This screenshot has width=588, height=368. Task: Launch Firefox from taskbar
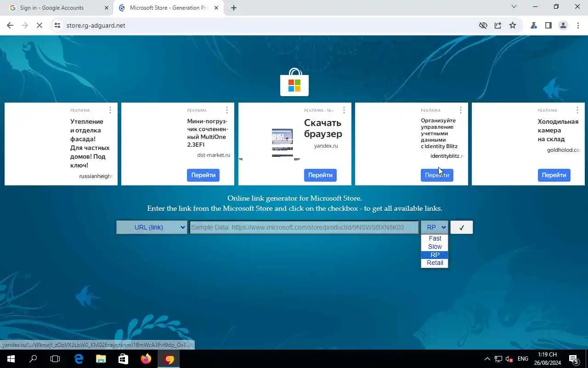(146, 359)
